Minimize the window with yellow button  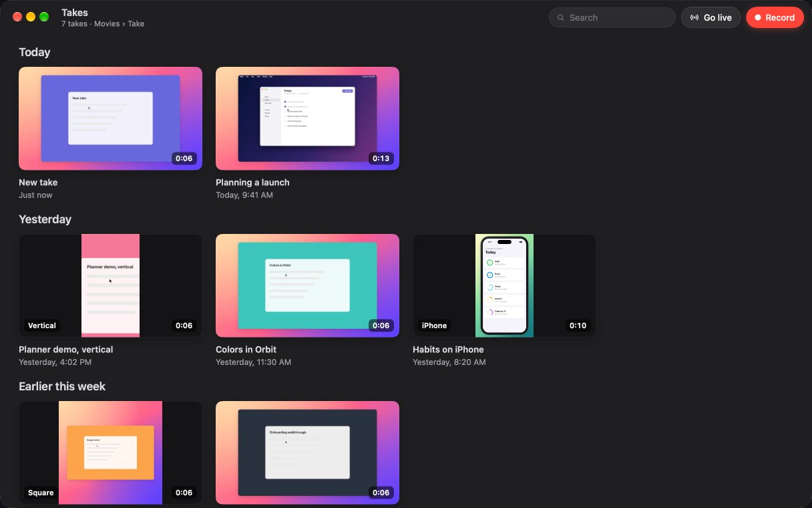pyautogui.click(x=31, y=17)
